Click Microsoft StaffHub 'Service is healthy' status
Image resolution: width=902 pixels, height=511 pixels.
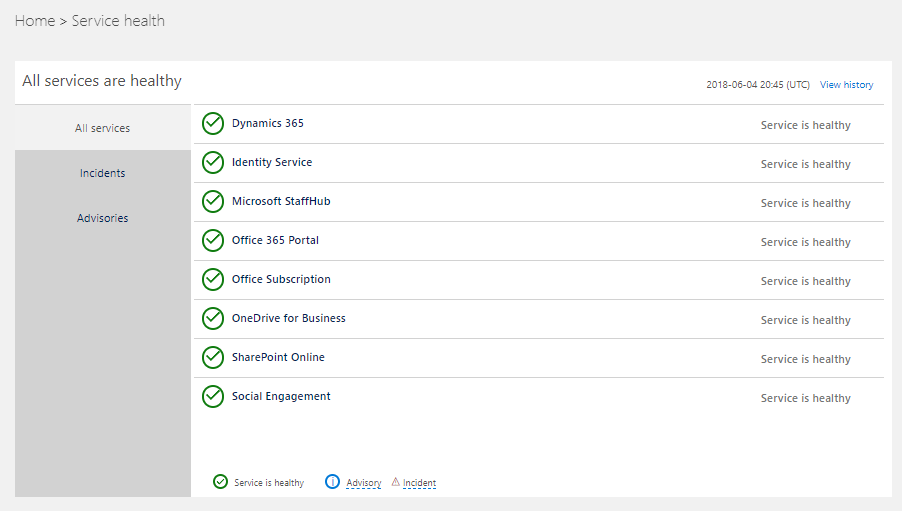[805, 203]
